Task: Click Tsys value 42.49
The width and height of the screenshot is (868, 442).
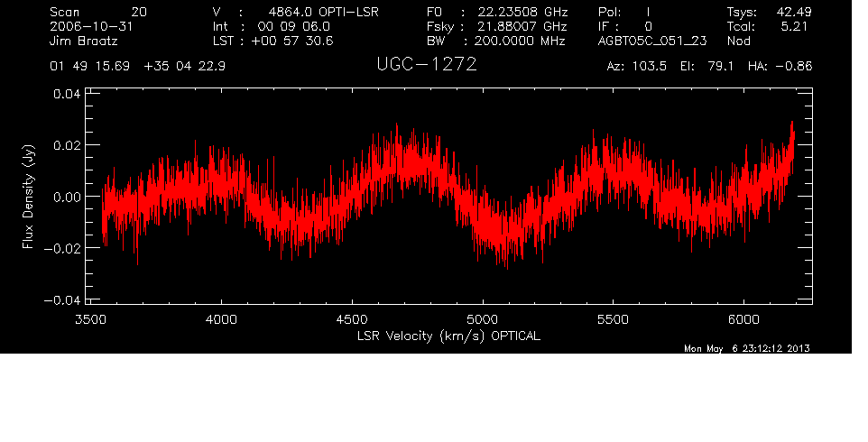Action: (793, 12)
